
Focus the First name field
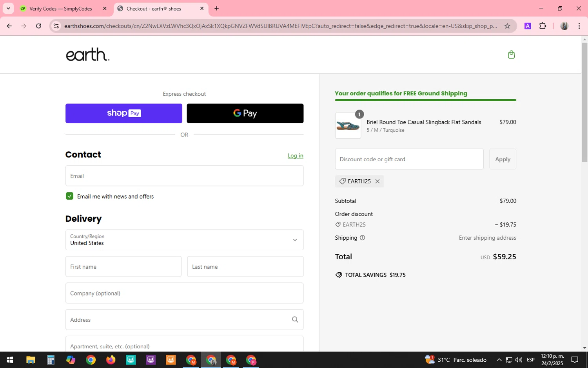click(x=123, y=266)
